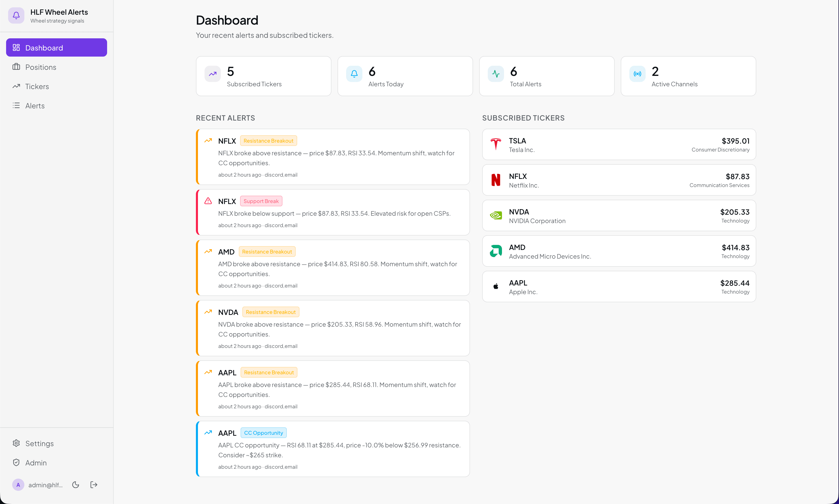The image size is (839, 504).
Task: Click the Apple Inc. company name
Action: click(523, 292)
